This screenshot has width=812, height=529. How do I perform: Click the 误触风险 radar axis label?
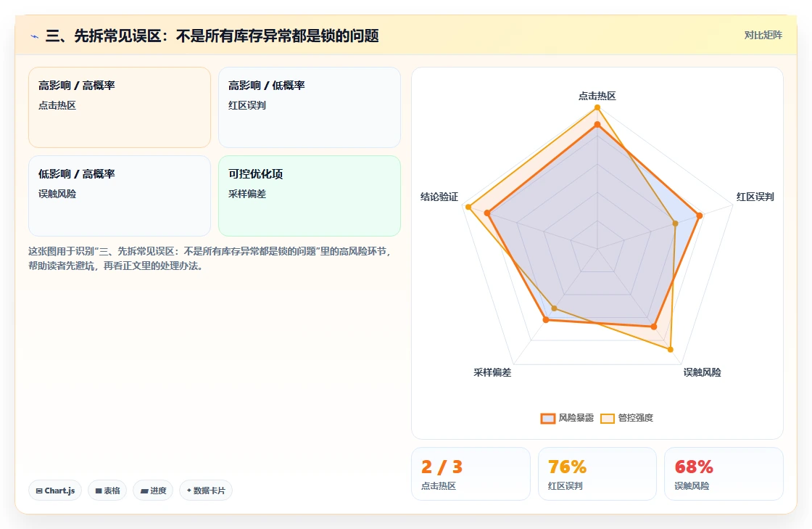(x=703, y=372)
